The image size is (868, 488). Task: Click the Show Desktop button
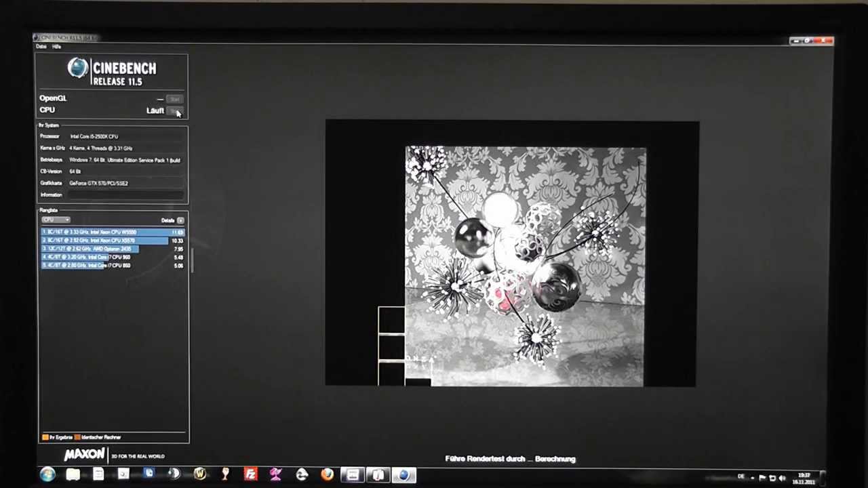pyautogui.click(x=823, y=477)
